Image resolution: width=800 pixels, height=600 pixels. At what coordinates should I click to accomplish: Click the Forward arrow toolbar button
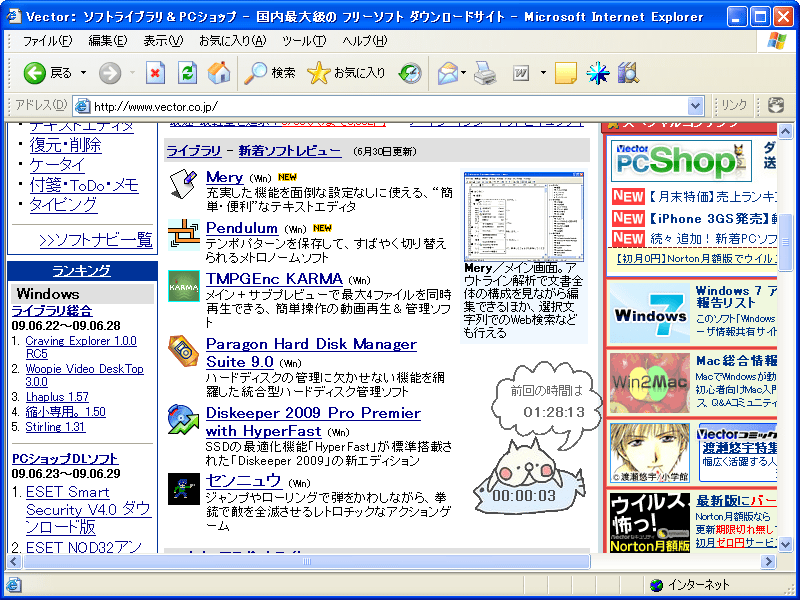coord(110,73)
